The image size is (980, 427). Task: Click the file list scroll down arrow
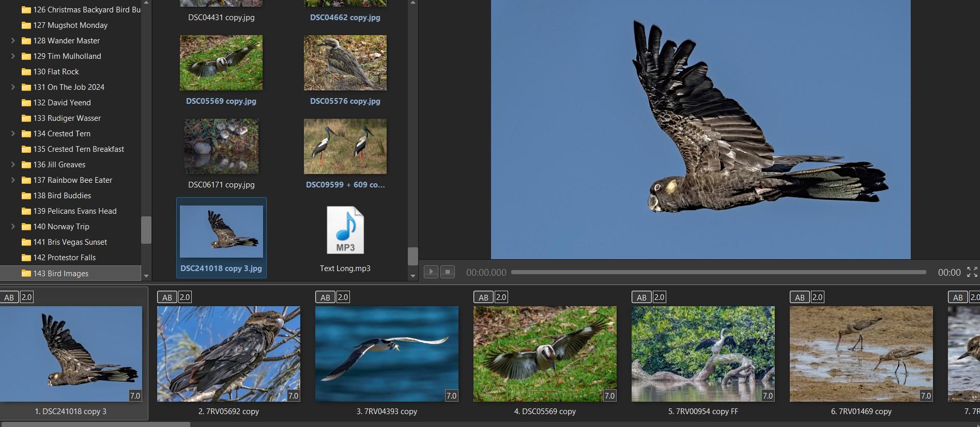412,276
